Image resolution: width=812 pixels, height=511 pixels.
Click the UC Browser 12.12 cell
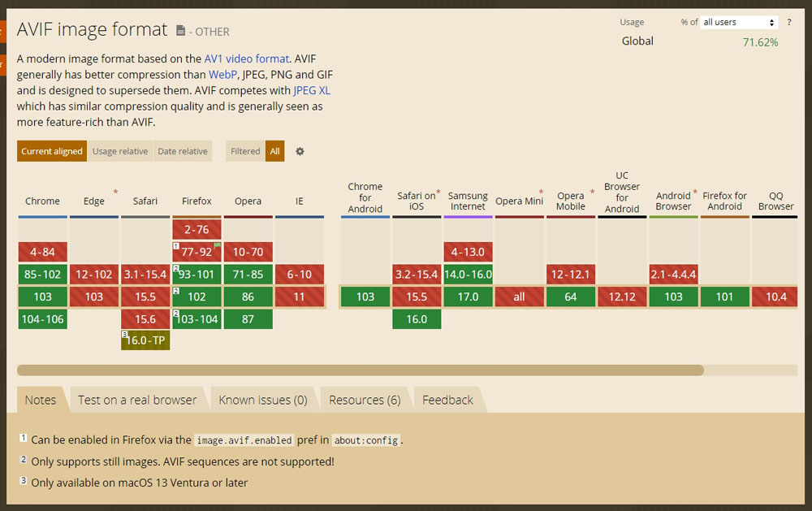(622, 297)
